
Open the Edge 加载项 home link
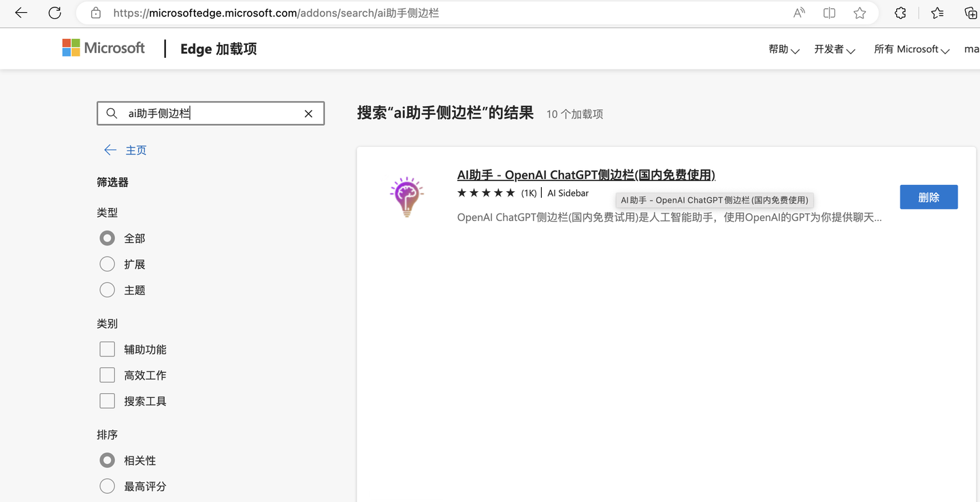(218, 49)
